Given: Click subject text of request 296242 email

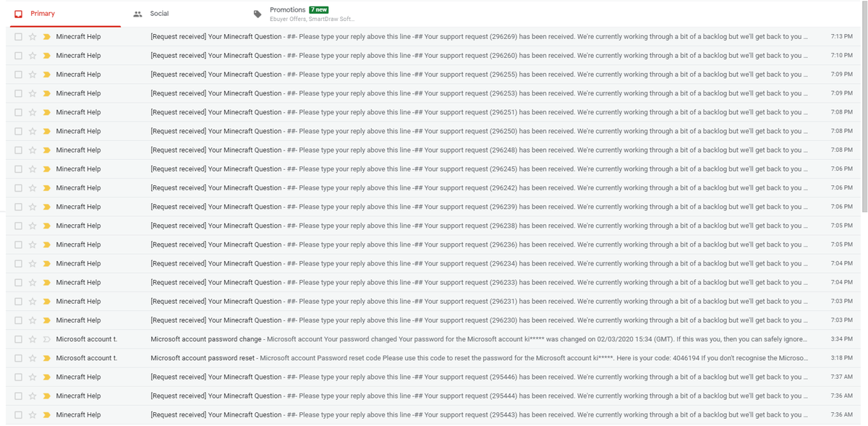Looking at the screenshot, I should tap(216, 188).
